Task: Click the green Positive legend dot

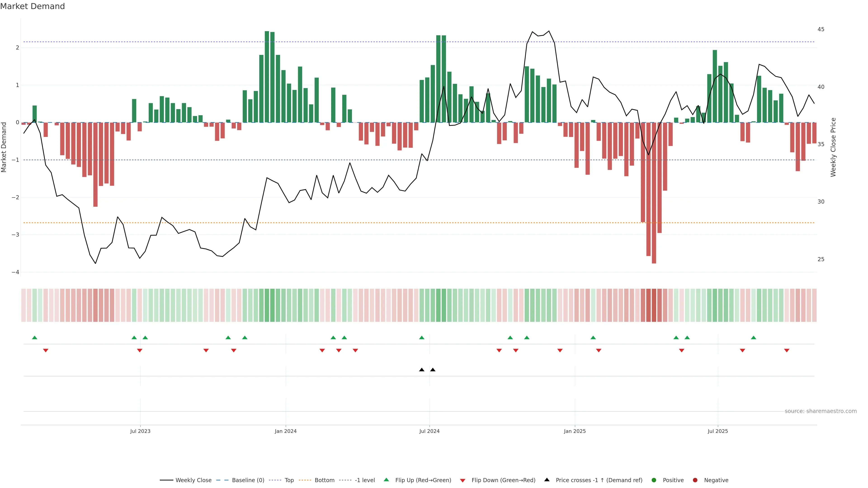Action: coord(654,480)
